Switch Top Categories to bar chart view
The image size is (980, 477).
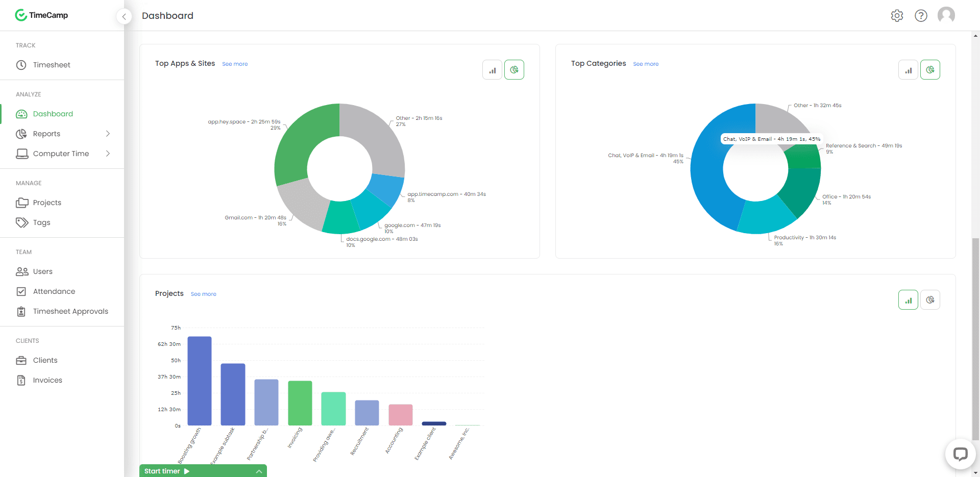coord(908,70)
